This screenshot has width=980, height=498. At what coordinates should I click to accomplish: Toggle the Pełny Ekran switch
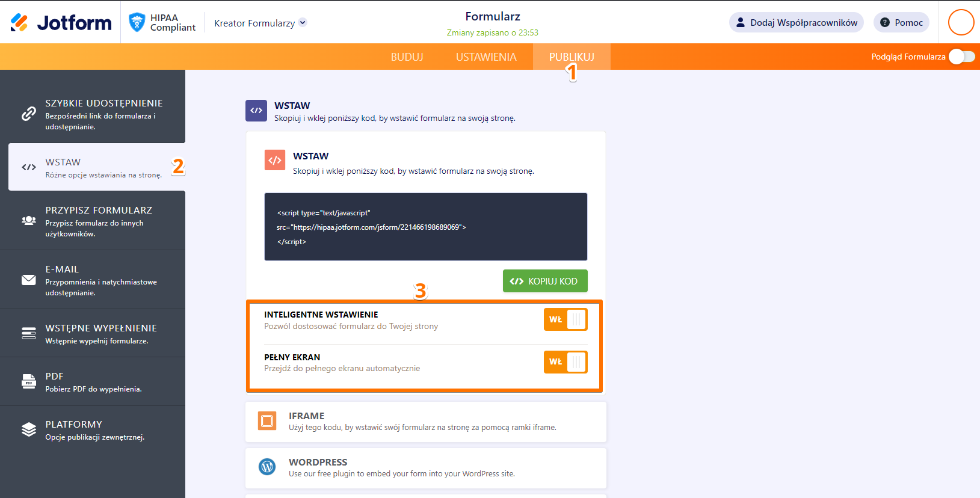click(566, 361)
